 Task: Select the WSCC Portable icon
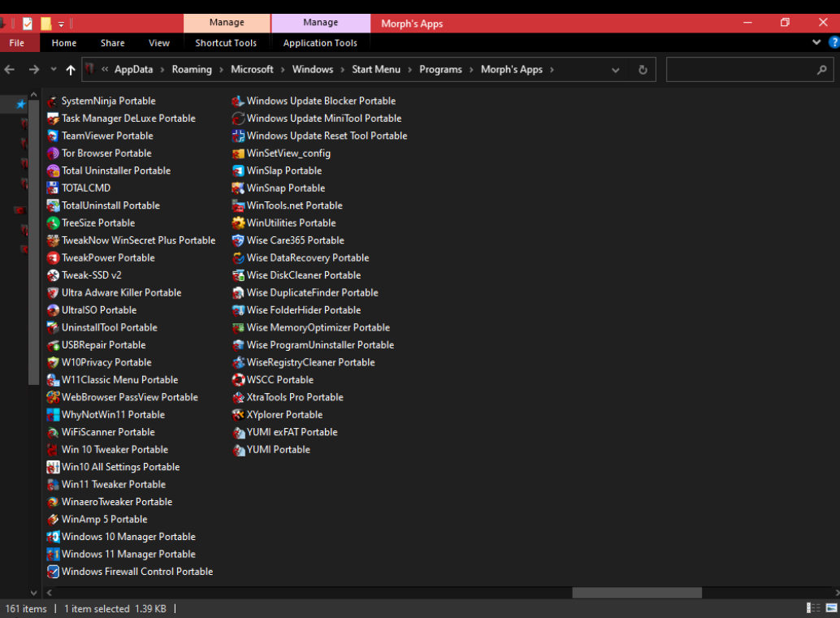pyautogui.click(x=238, y=380)
